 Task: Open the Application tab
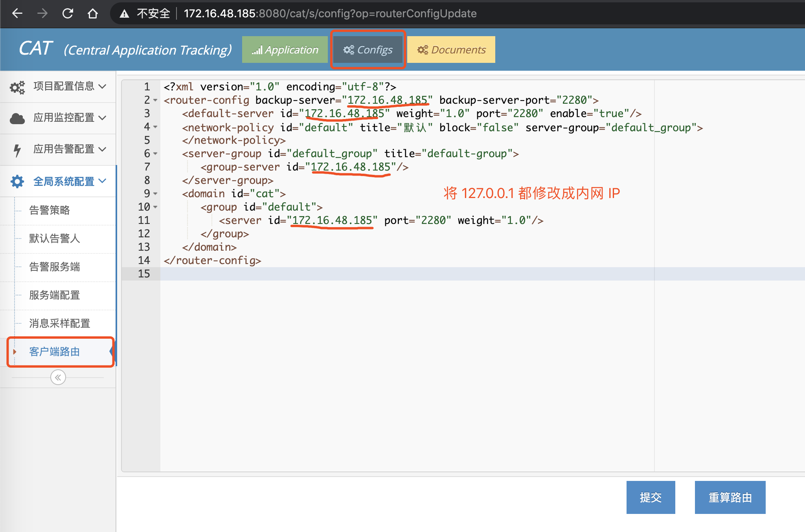point(285,50)
